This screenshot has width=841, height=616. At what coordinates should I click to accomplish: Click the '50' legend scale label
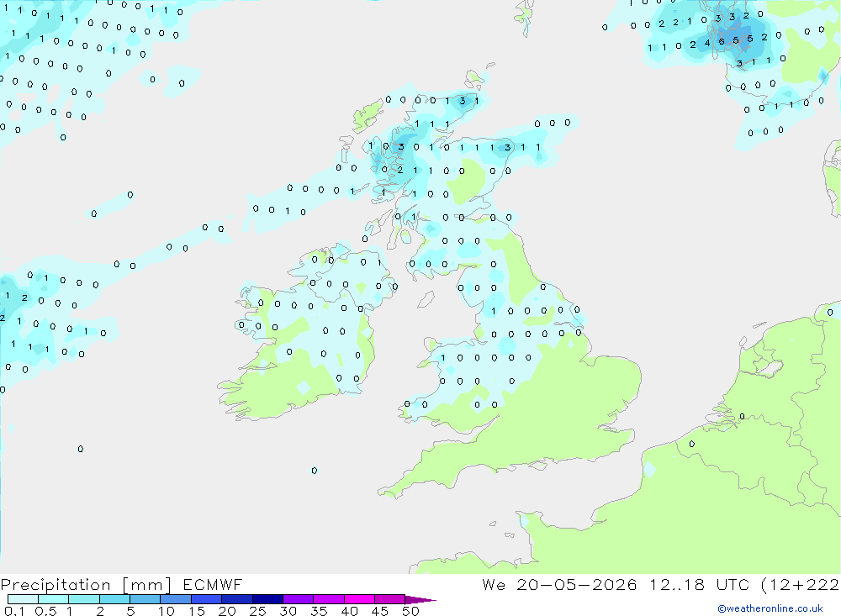[x=410, y=611]
